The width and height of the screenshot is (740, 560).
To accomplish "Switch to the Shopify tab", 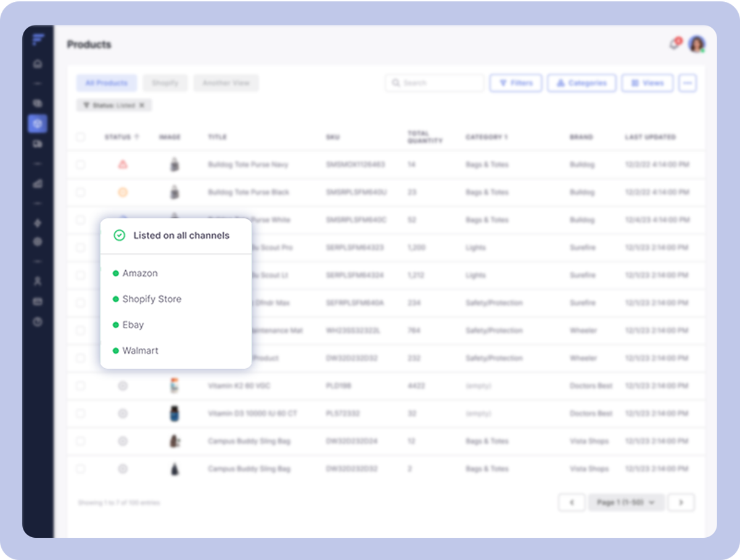I will (165, 83).
